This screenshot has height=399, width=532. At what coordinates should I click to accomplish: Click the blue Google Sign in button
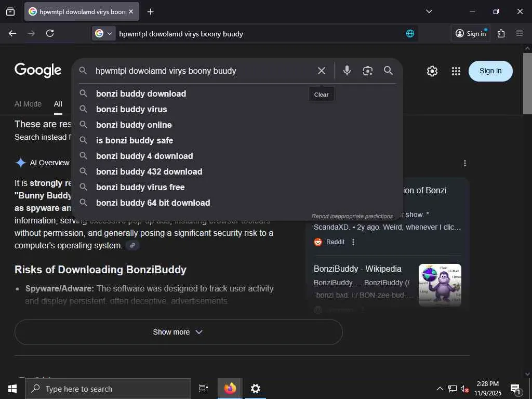coord(490,71)
